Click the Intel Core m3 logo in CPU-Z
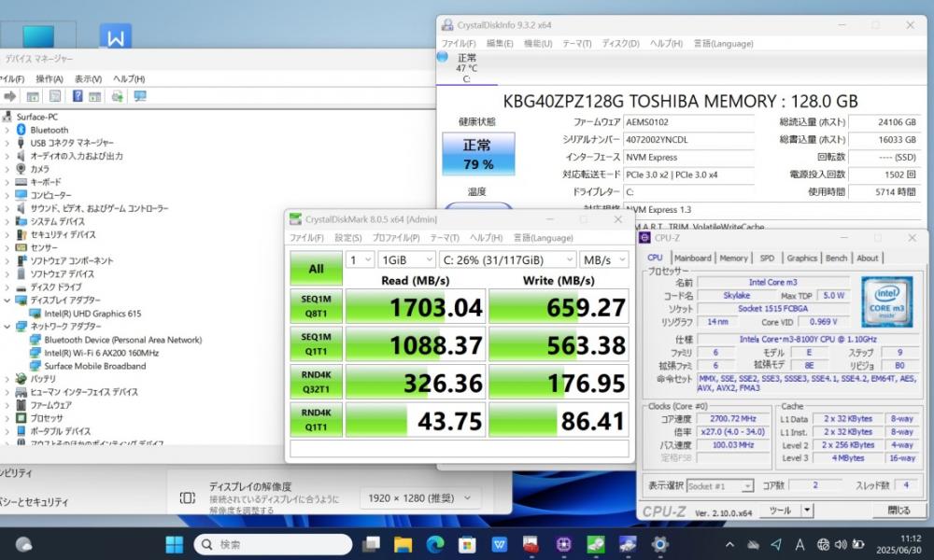This screenshot has height=560, width=934. 886,300
